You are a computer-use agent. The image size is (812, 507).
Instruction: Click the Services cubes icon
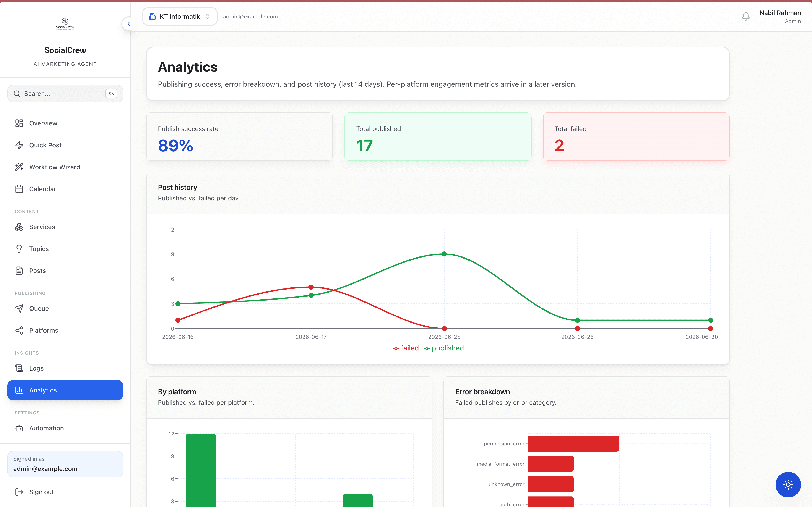(19, 227)
